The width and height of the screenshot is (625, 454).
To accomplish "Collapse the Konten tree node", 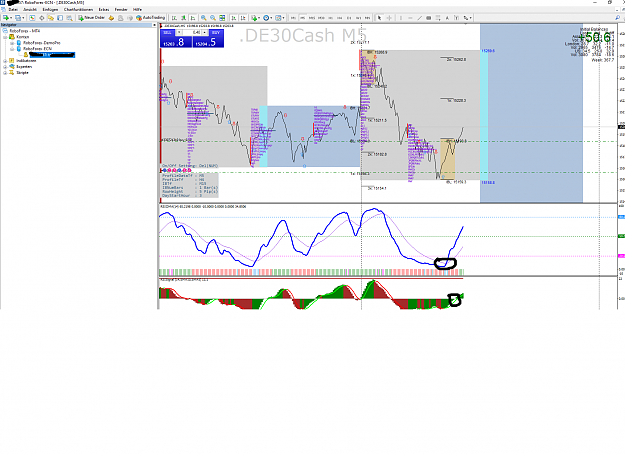I will tap(6, 37).
